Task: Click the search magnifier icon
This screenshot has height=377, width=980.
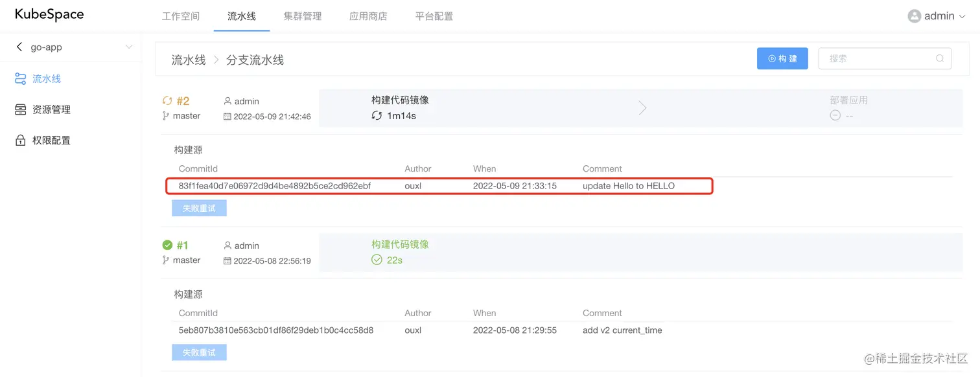Action: click(x=940, y=58)
